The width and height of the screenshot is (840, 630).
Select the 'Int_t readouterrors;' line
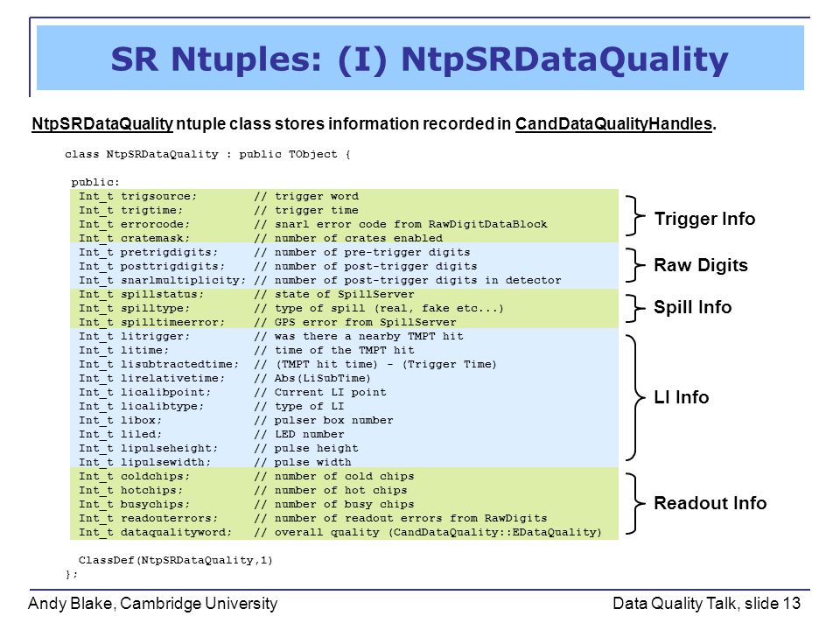click(149, 518)
